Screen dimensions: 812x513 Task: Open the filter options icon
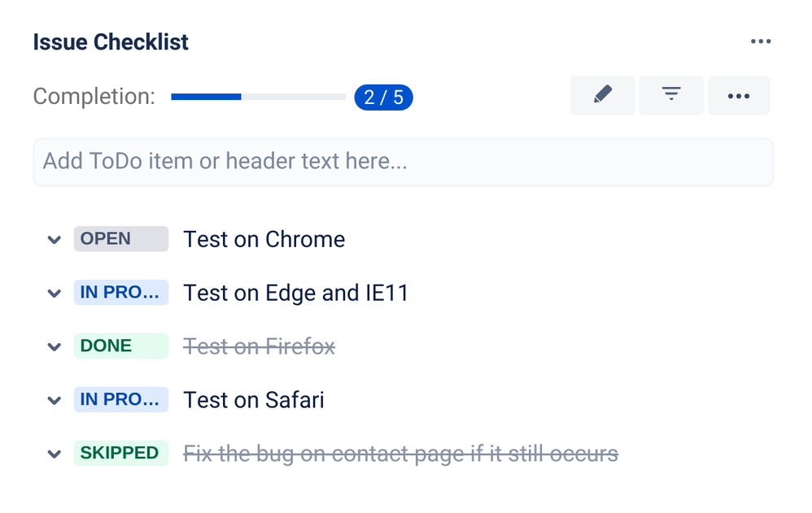click(x=670, y=95)
